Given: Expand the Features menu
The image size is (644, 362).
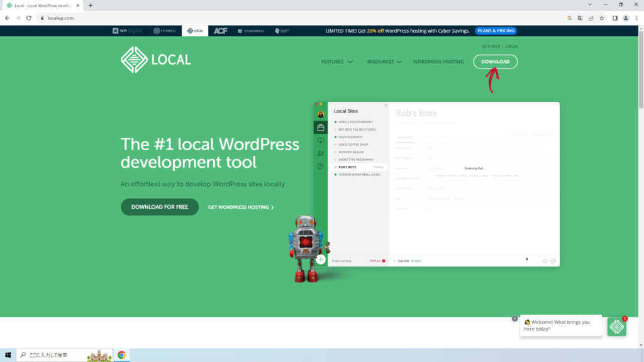Looking at the screenshot, I should tap(337, 62).
